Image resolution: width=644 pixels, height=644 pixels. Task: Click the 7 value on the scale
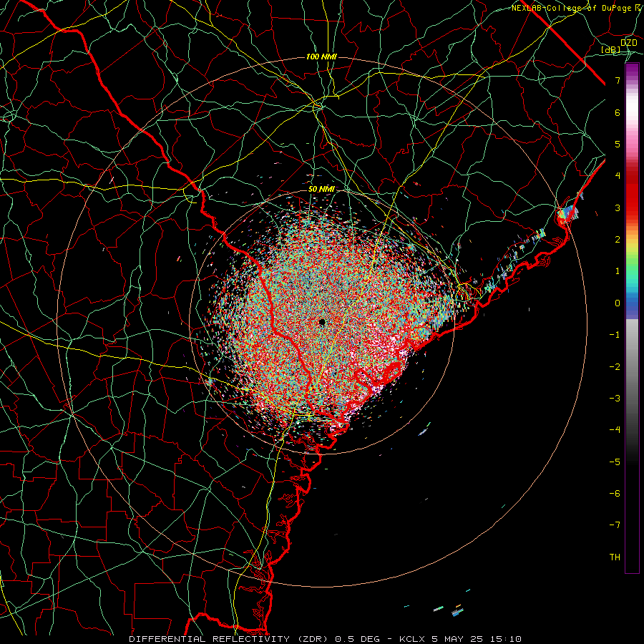pos(618,80)
